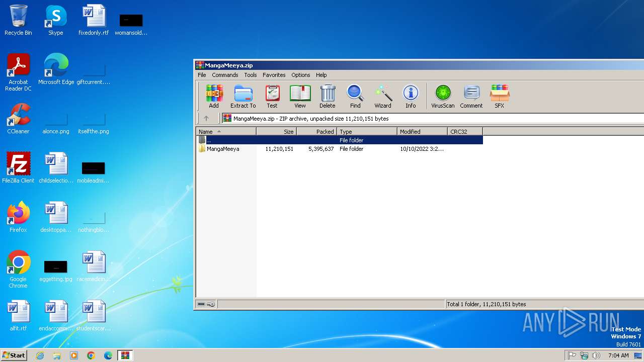Open the Favorites menu

tap(274, 75)
